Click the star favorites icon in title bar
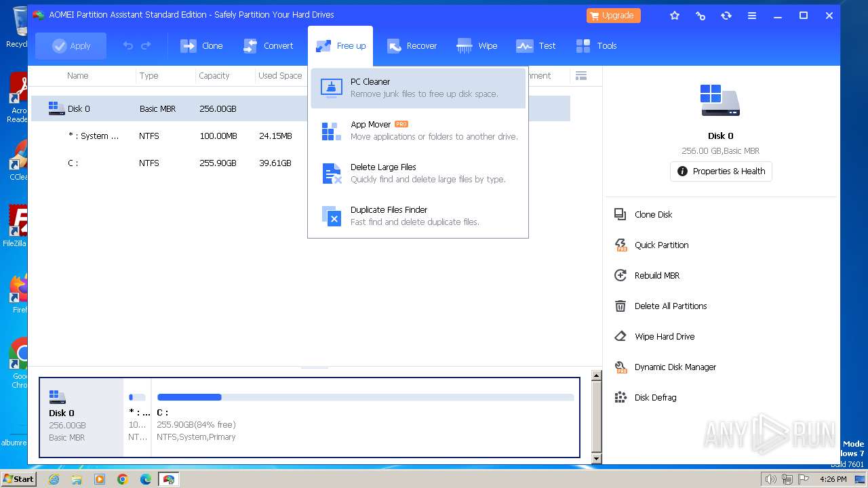868x488 pixels. pos(675,15)
